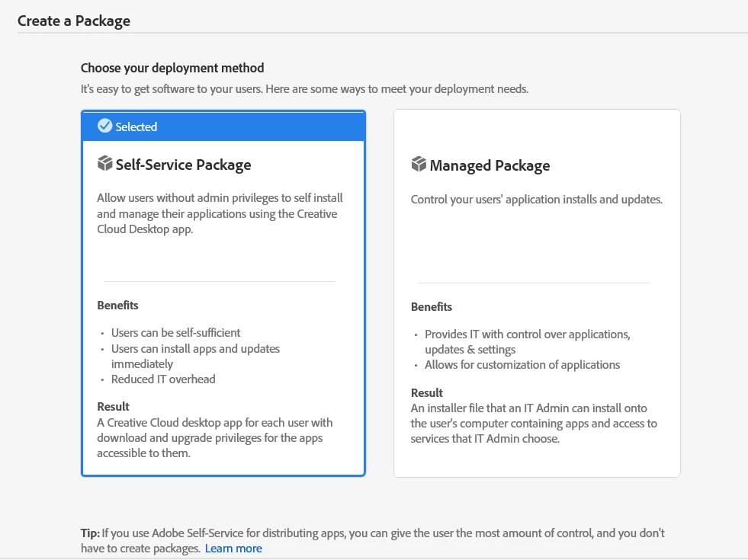Image resolution: width=748 pixels, height=560 pixels.
Task: Open the Learn more link
Action: coord(233,549)
